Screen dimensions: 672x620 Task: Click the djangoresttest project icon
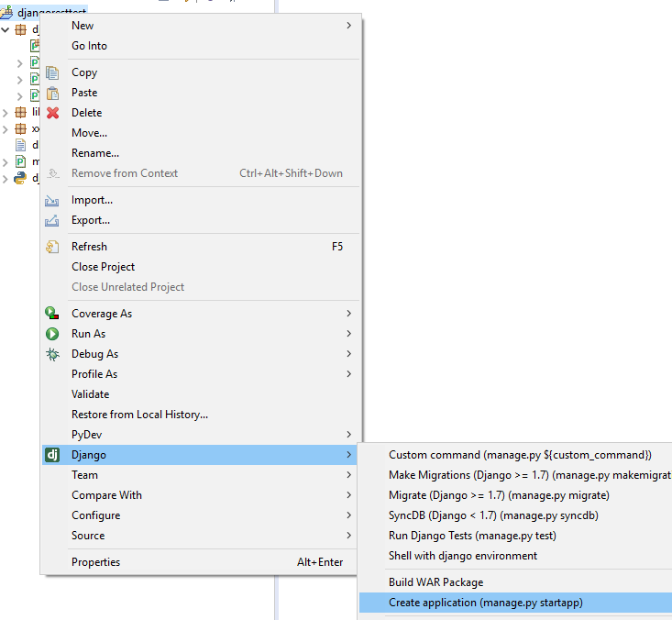(6, 13)
